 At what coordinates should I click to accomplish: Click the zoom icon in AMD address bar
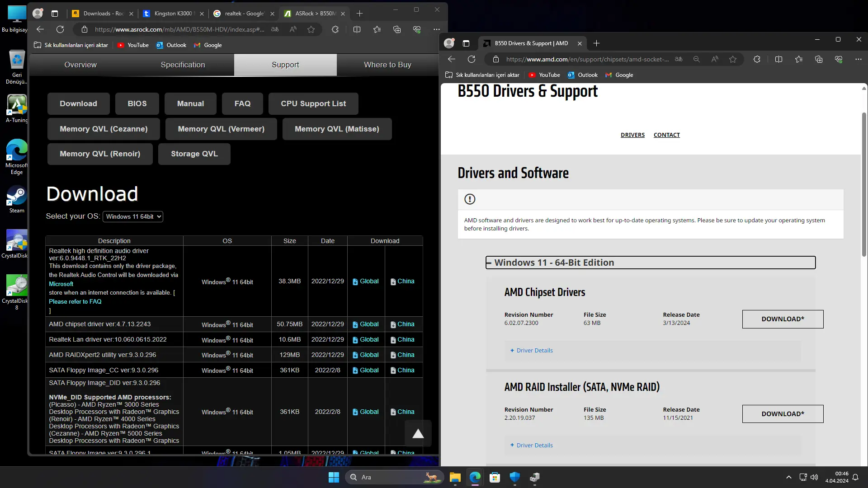pos(697,59)
